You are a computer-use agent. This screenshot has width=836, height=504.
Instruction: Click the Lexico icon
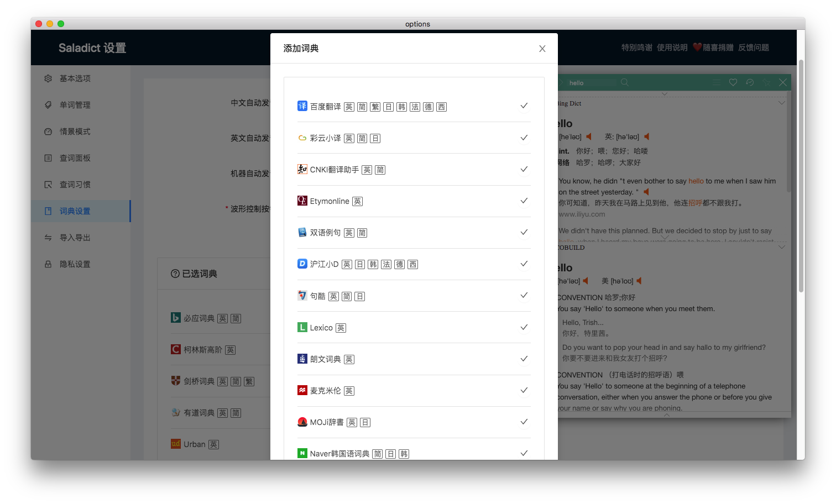pos(302,327)
